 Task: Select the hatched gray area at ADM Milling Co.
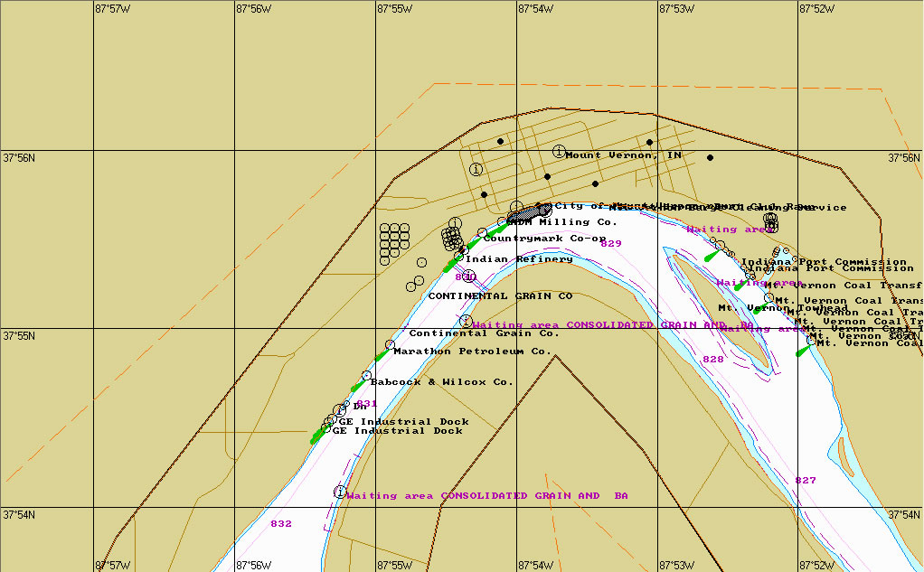[x=530, y=212]
